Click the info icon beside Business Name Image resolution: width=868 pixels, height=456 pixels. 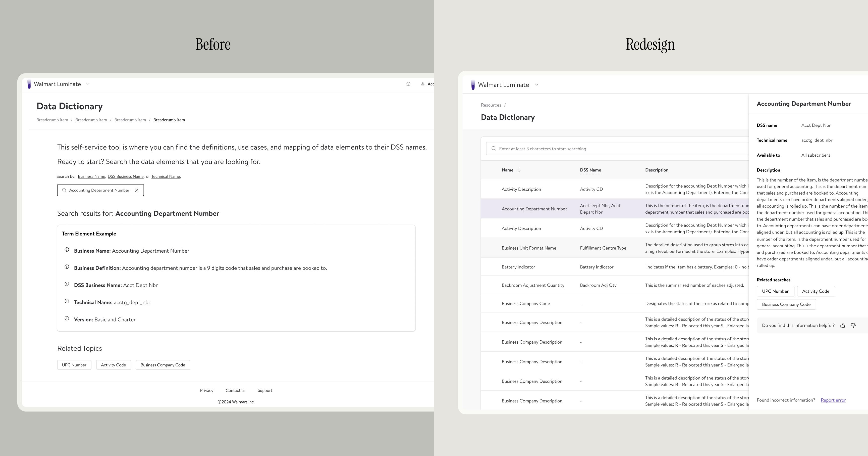pyautogui.click(x=67, y=250)
